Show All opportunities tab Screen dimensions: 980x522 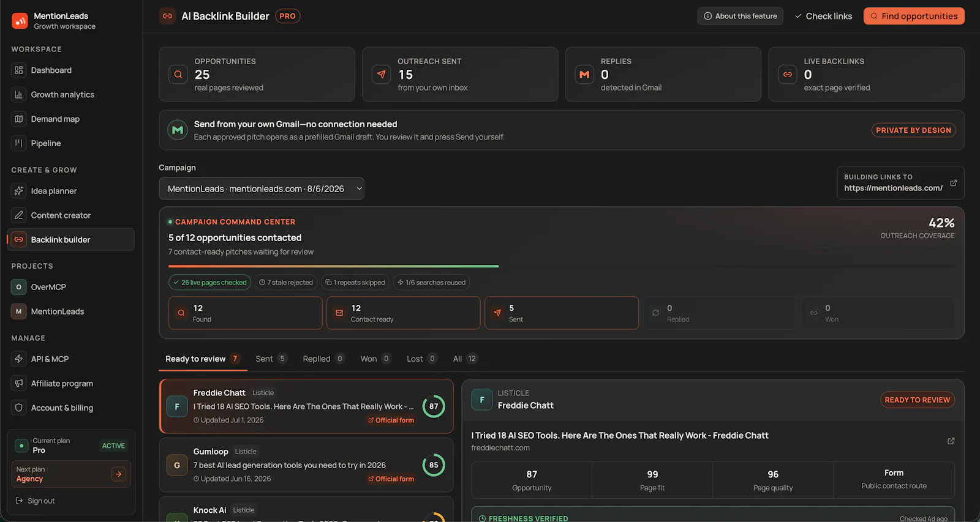point(465,359)
